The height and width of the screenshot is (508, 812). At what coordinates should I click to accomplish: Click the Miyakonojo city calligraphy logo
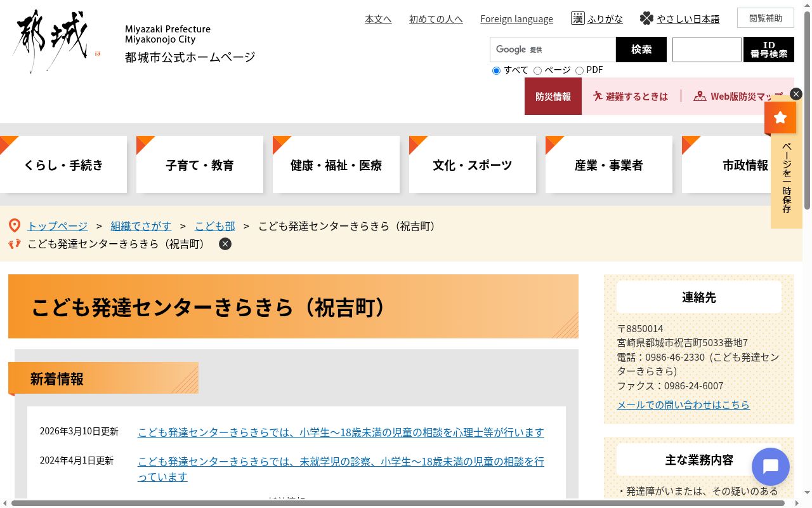click(56, 41)
